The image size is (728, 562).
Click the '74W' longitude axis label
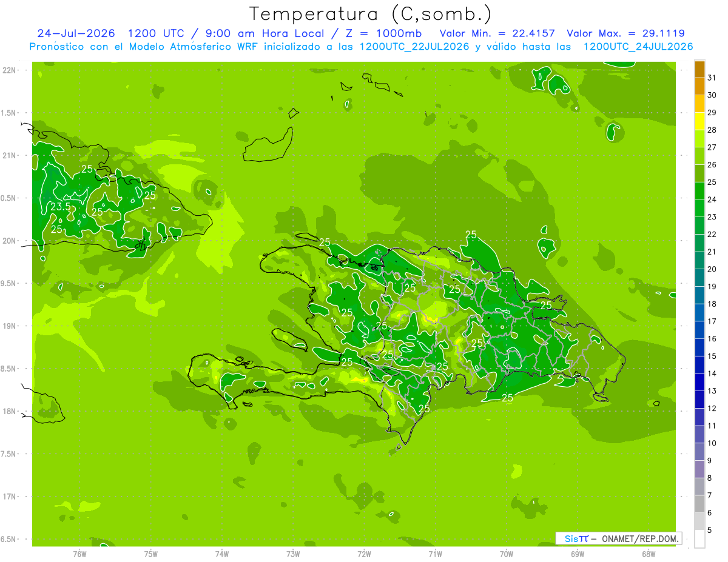tap(222, 554)
